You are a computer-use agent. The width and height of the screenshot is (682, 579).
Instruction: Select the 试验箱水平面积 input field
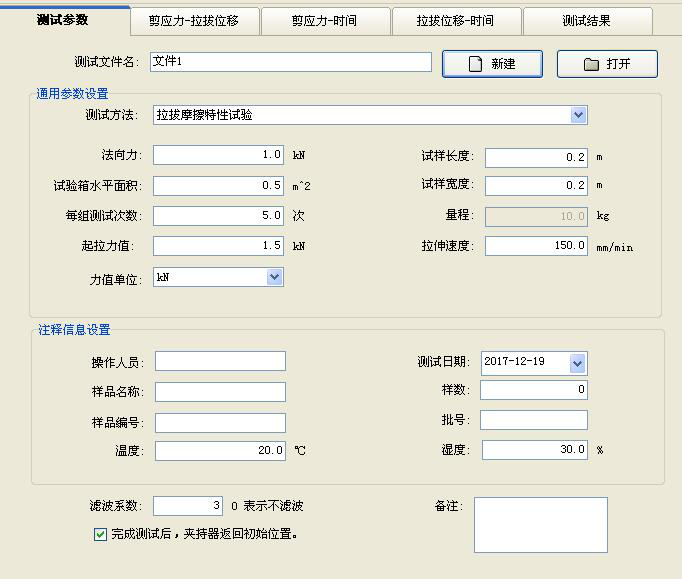(218, 185)
